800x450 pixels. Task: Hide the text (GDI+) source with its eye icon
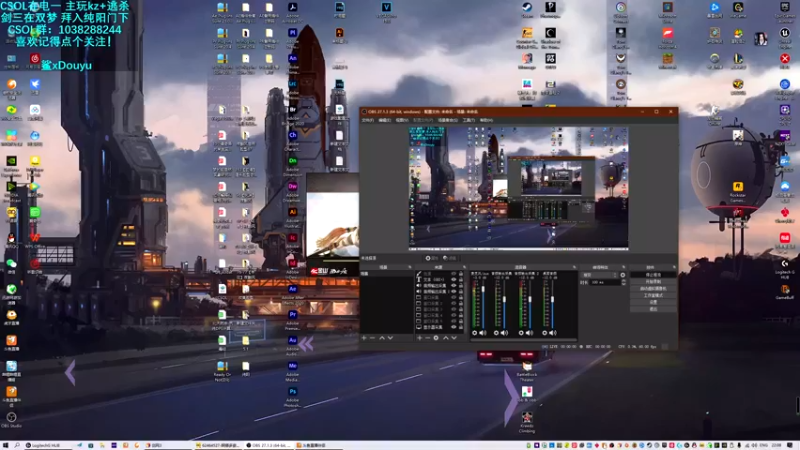(x=452, y=280)
